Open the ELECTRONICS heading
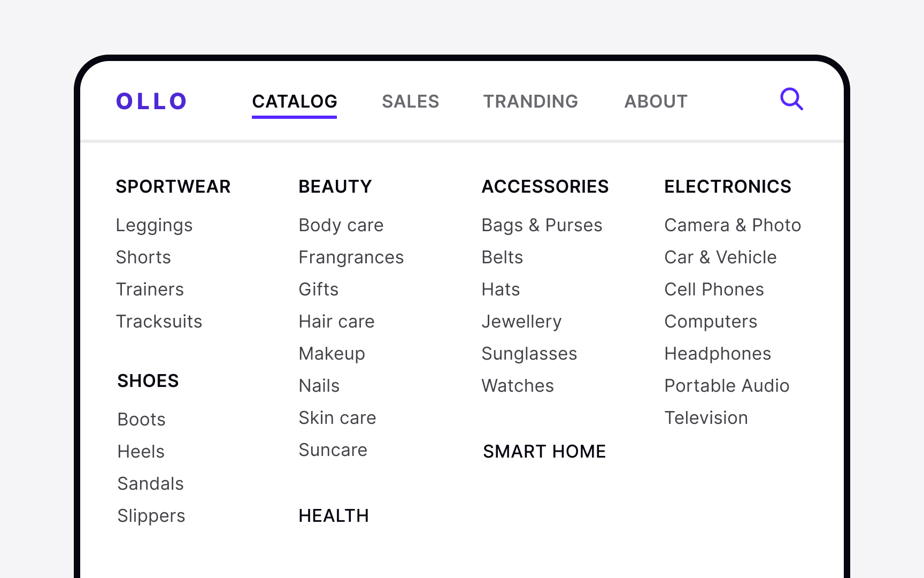This screenshot has width=924, height=578. (x=728, y=187)
